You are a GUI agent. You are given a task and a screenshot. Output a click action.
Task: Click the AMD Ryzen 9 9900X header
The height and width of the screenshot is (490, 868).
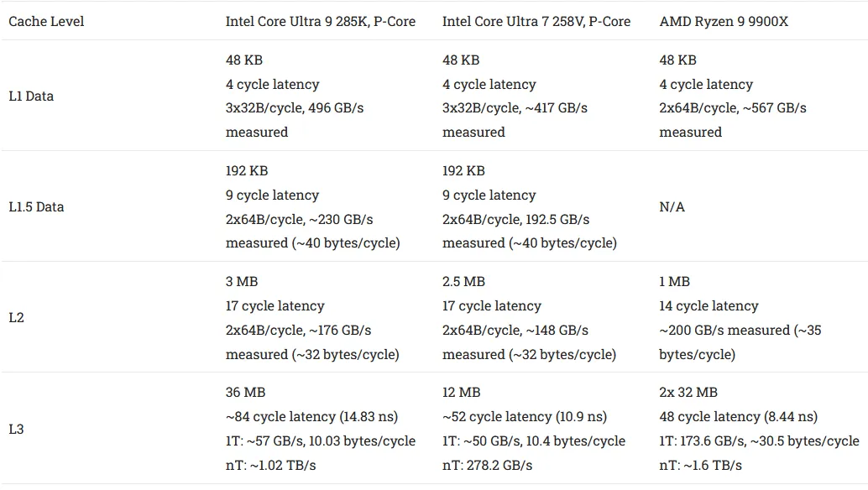coord(724,22)
